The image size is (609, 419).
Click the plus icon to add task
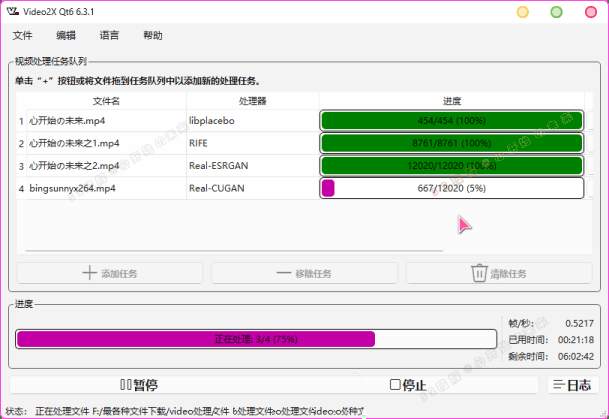coord(88,273)
